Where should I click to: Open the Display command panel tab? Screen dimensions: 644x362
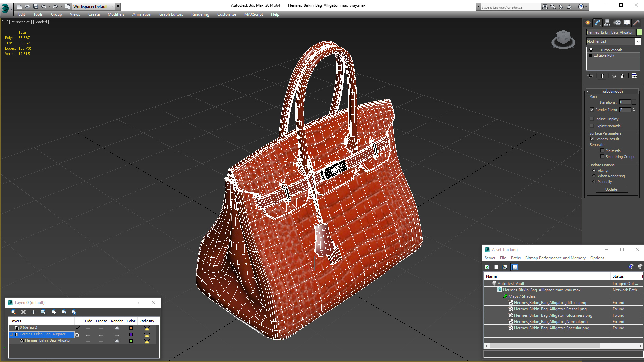(627, 23)
